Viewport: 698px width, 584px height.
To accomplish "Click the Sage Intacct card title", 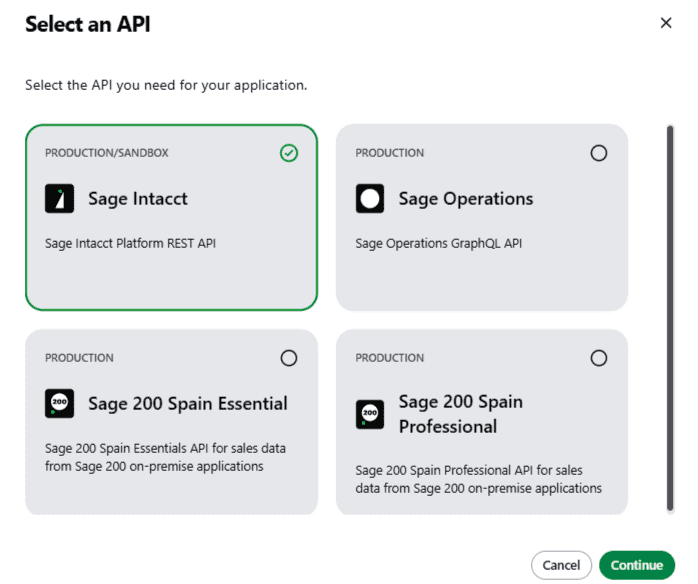I will point(137,199).
